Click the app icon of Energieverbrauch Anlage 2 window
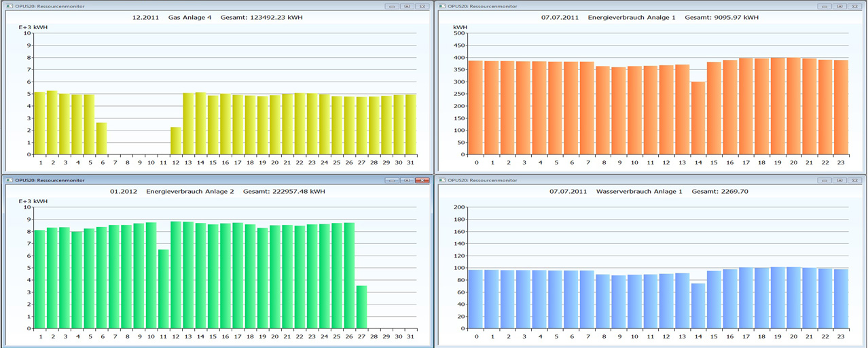This screenshot has height=348, width=868. click(x=9, y=180)
